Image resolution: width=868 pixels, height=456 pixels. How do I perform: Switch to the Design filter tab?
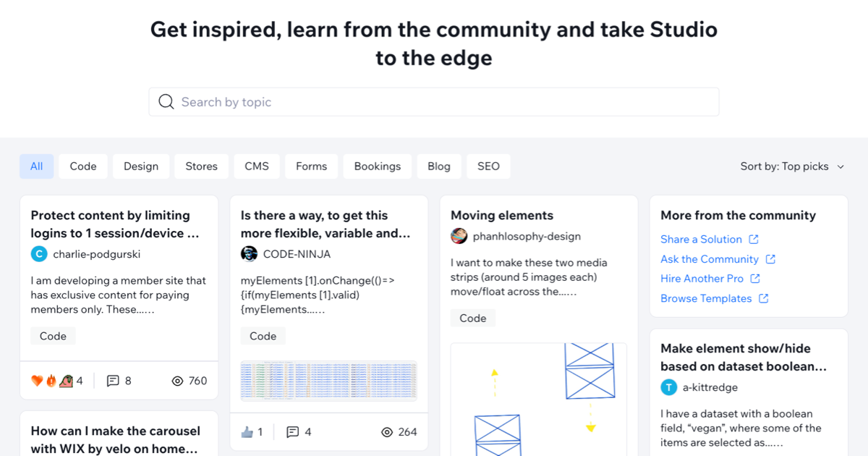(x=141, y=166)
